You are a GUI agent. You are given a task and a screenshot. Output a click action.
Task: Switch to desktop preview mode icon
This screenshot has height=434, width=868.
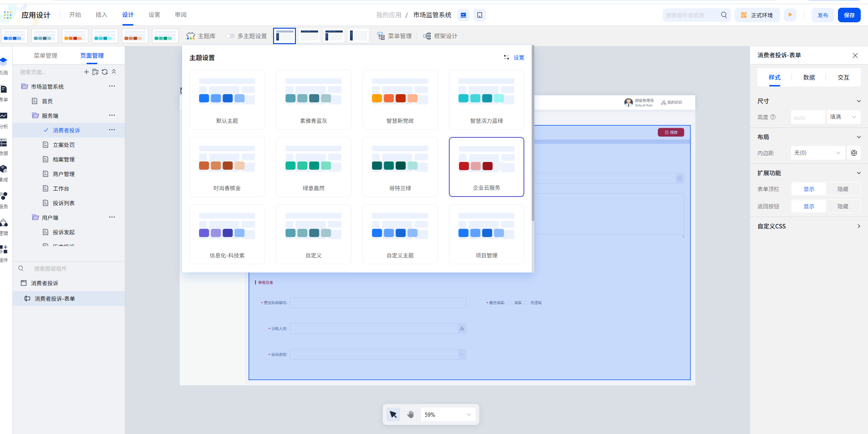(463, 15)
